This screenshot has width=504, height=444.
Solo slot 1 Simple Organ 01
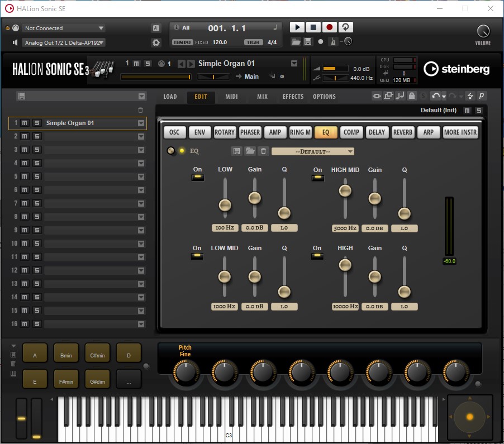coord(37,123)
